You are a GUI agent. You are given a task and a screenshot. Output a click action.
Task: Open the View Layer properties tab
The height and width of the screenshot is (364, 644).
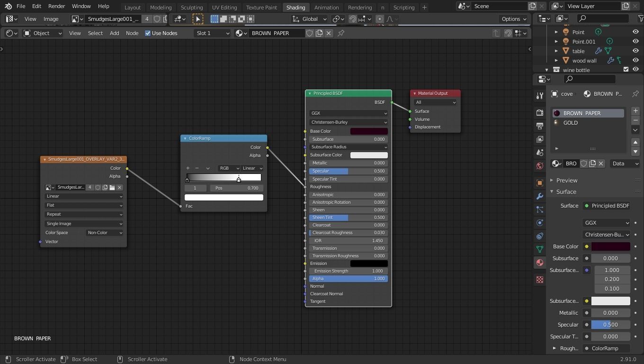(x=539, y=139)
